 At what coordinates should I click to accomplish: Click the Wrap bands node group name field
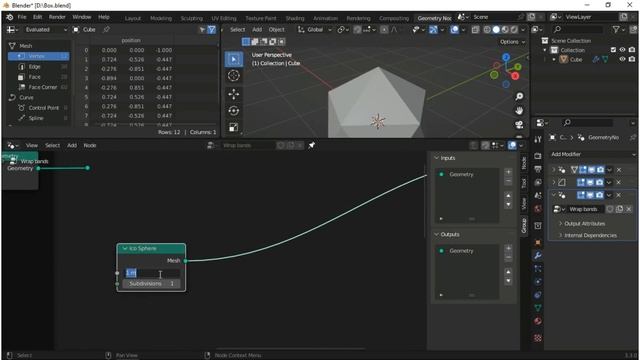[586, 209]
